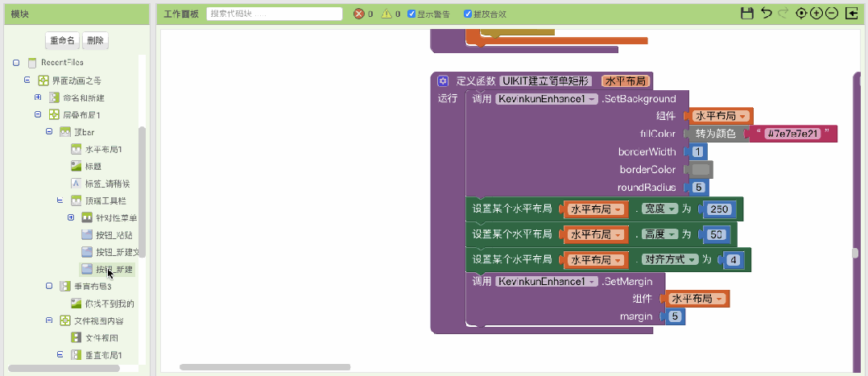Click the 对齐方式 number value 4
Screen dimensions: 868x376
734,260
